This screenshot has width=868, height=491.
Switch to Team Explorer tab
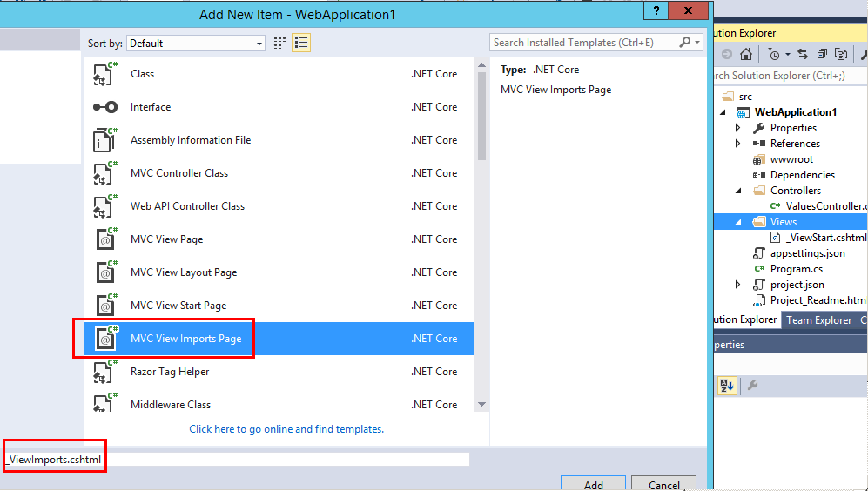818,320
